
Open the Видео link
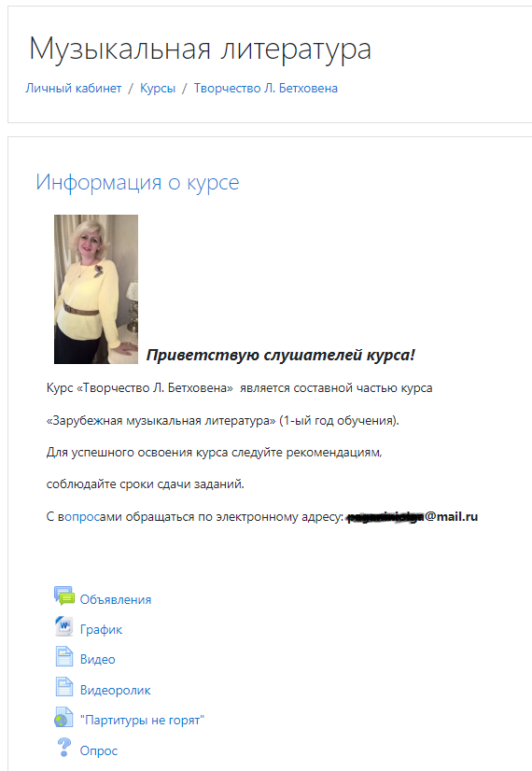tap(97, 659)
